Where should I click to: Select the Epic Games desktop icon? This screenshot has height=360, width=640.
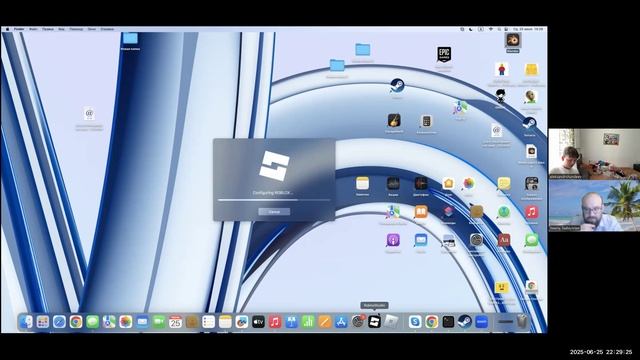[444, 54]
